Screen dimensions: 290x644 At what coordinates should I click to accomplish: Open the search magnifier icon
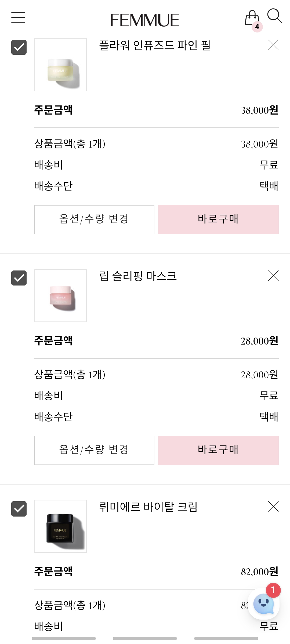275,16
